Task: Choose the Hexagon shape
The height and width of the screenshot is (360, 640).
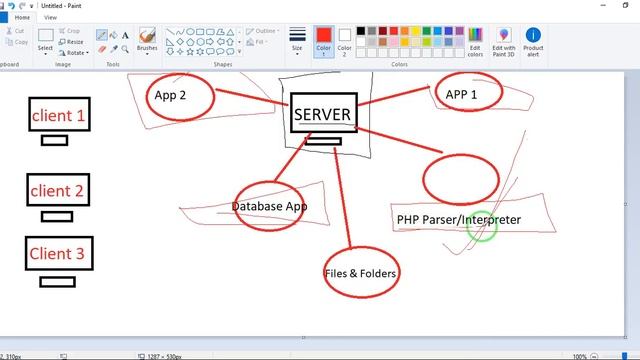Action: [x=200, y=42]
